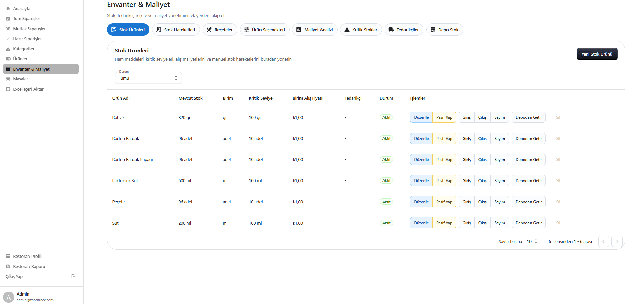644x304 pixels.
Task: Open the Maliyet Analizi tab
Action: tap(315, 30)
